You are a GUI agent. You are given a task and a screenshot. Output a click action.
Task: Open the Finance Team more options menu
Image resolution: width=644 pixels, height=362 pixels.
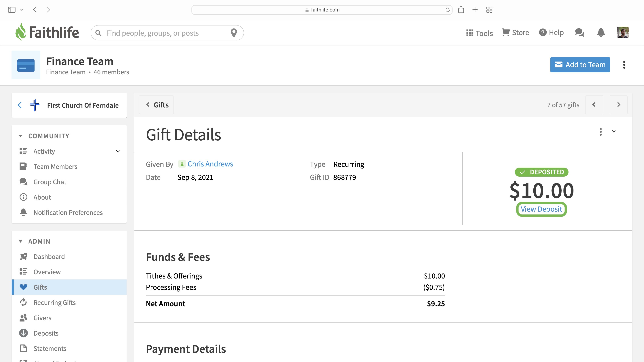point(624,65)
